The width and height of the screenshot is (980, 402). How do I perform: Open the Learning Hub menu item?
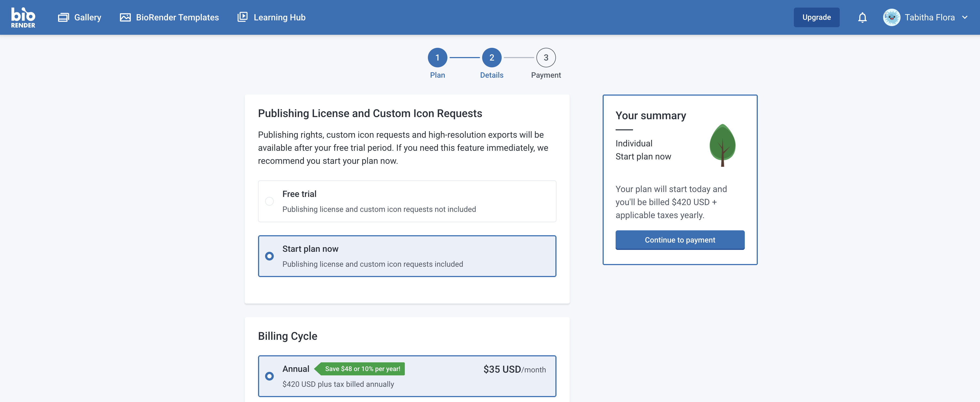279,17
